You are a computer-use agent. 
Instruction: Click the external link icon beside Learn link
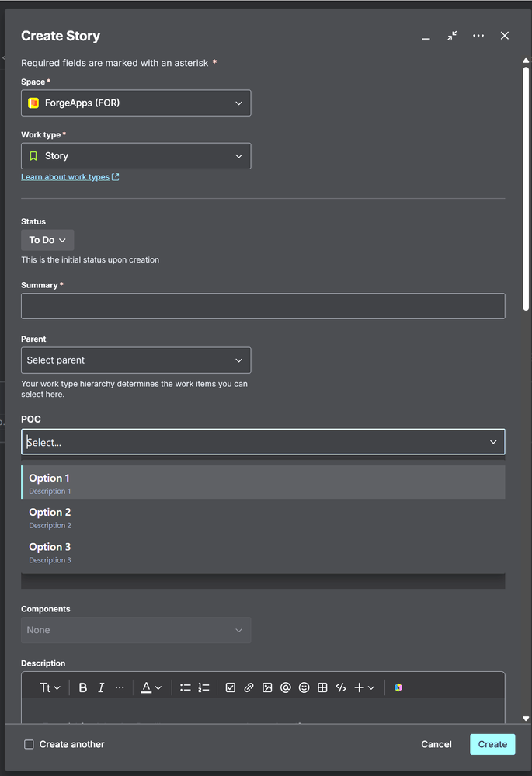115,176
